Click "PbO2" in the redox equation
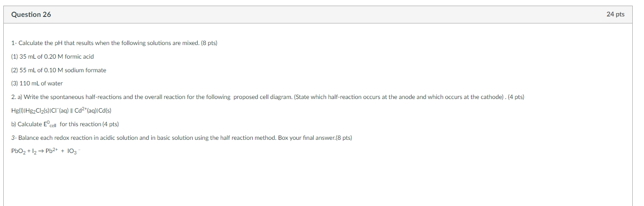Viewport: 644px width, 206px height. (18, 151)
